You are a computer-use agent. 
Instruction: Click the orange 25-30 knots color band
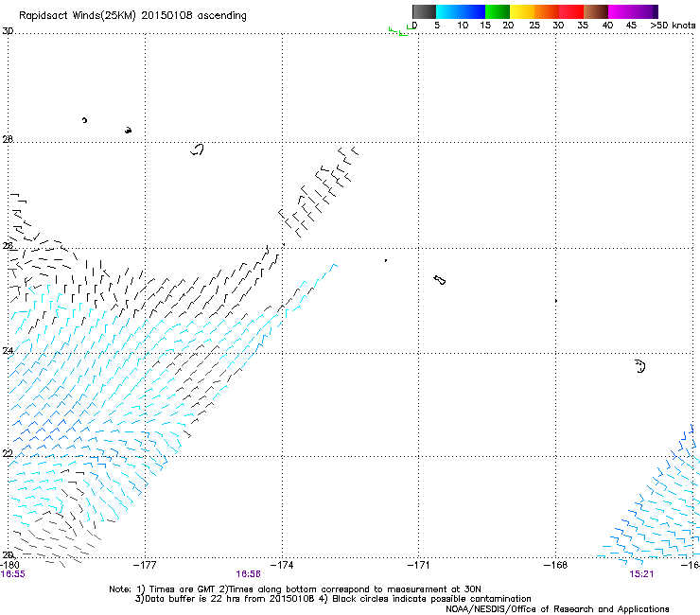(547, 11)
